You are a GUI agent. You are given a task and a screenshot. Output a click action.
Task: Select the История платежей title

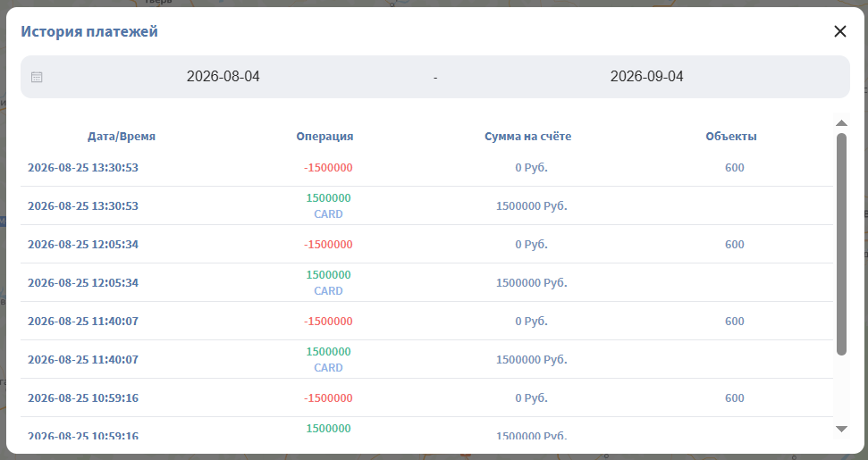click(x=89, y=31)
